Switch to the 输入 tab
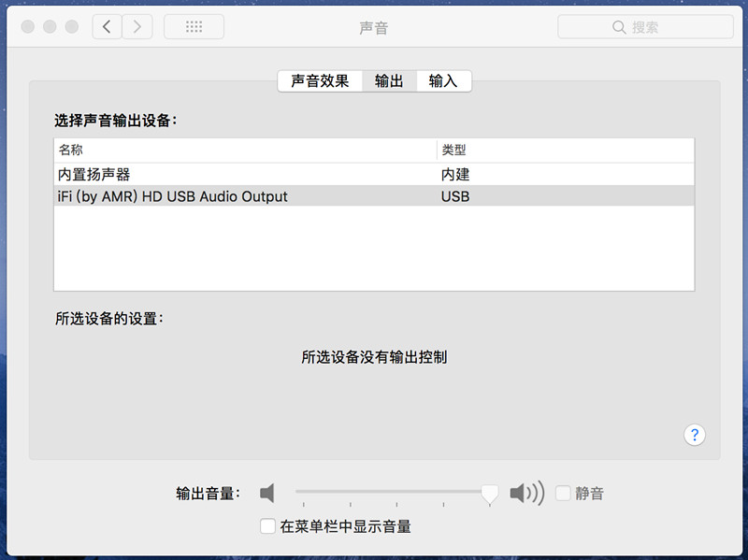748x560 pixels. click(x=443, y=81)
